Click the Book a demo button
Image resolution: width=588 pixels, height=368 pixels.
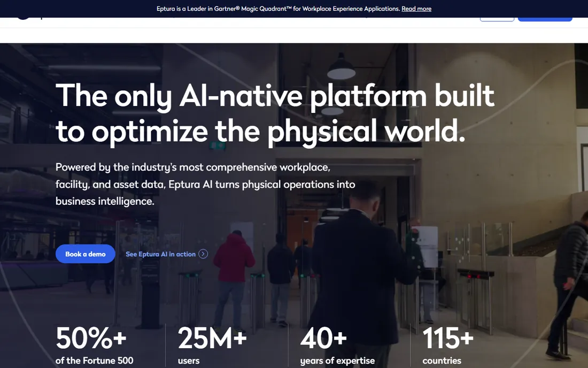click(x=85, y=254)
